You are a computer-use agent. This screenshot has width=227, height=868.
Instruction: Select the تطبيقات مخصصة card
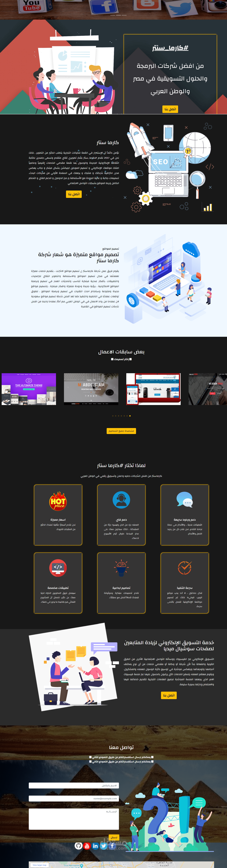coord(58,583)
